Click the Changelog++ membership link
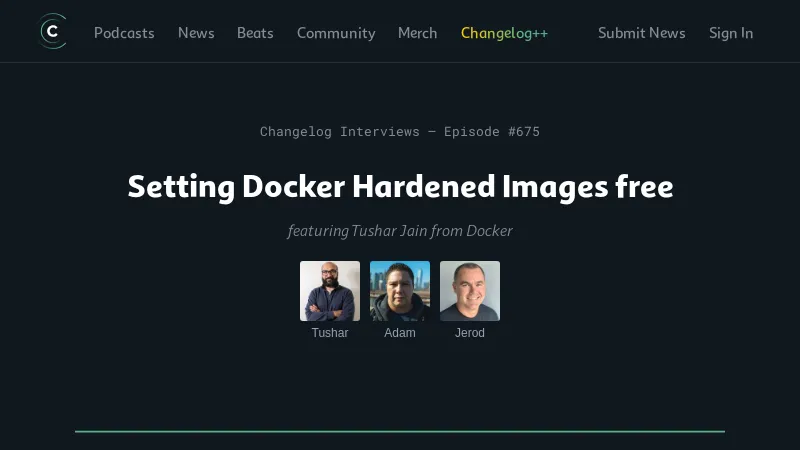Screen dimensions: 800x450 pos(504,33)
